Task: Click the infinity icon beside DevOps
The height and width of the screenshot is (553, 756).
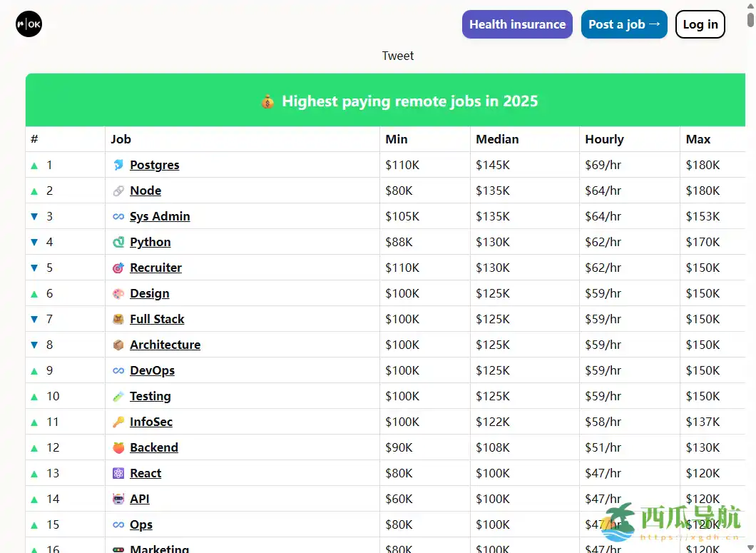Action: (x=118, y=370)
